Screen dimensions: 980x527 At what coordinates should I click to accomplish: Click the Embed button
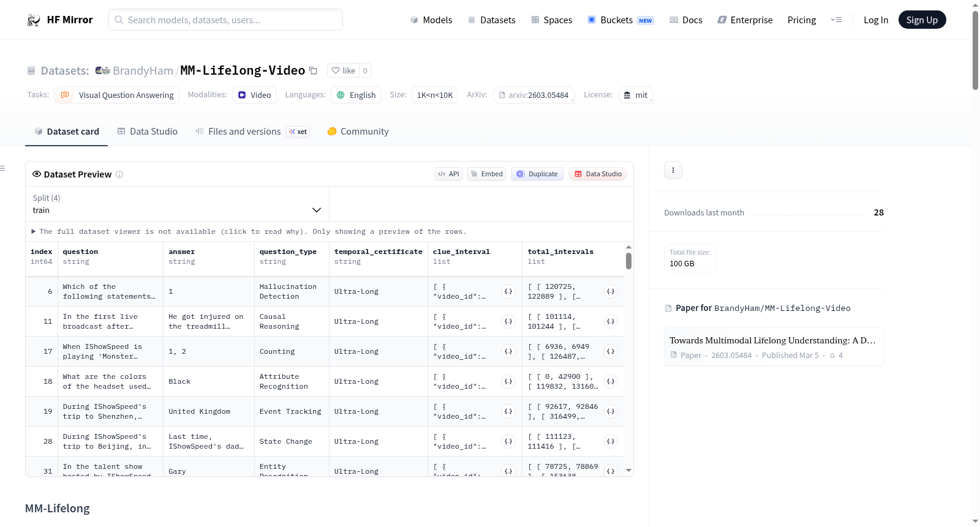(x=487, y=174)
